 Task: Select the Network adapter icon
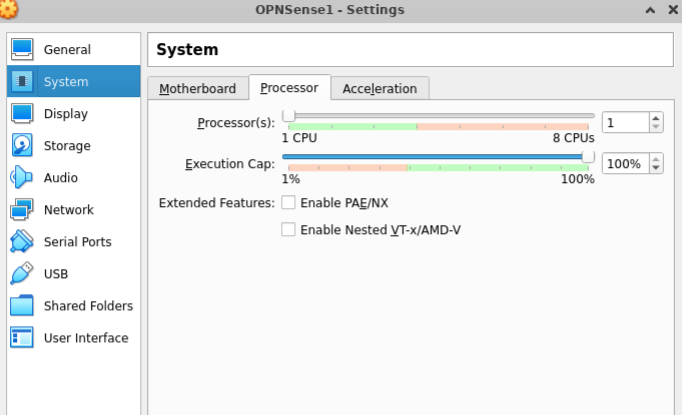click(x=22, y=210)
